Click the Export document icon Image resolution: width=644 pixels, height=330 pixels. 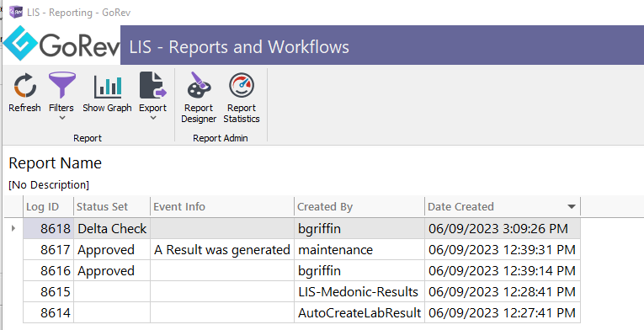point(152,86)
